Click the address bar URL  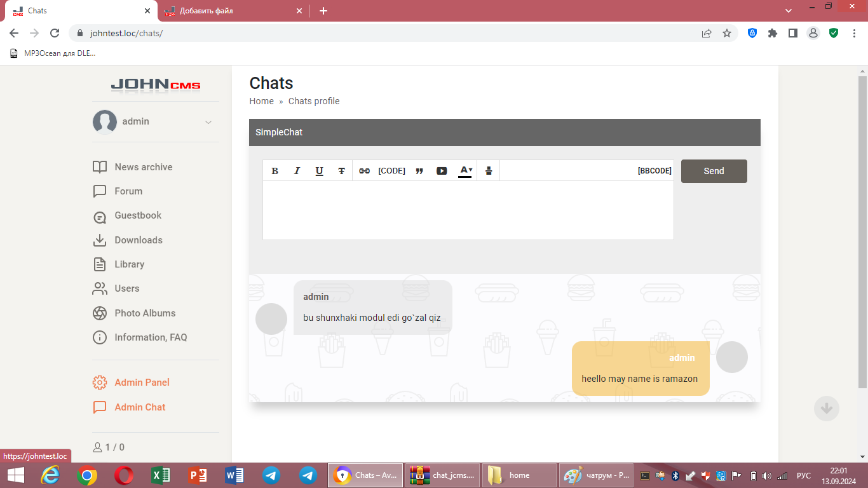click(126, 33)
